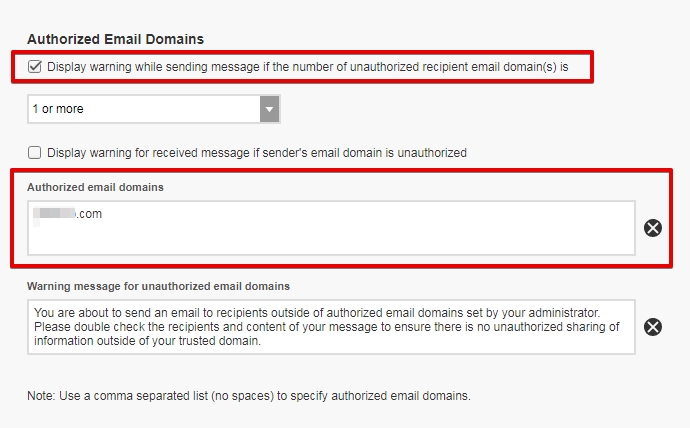This screenshot has height=428, width=690.
Task: Click the "Authorized Email Domains" section heading
Action: click(x=115, y=39)
